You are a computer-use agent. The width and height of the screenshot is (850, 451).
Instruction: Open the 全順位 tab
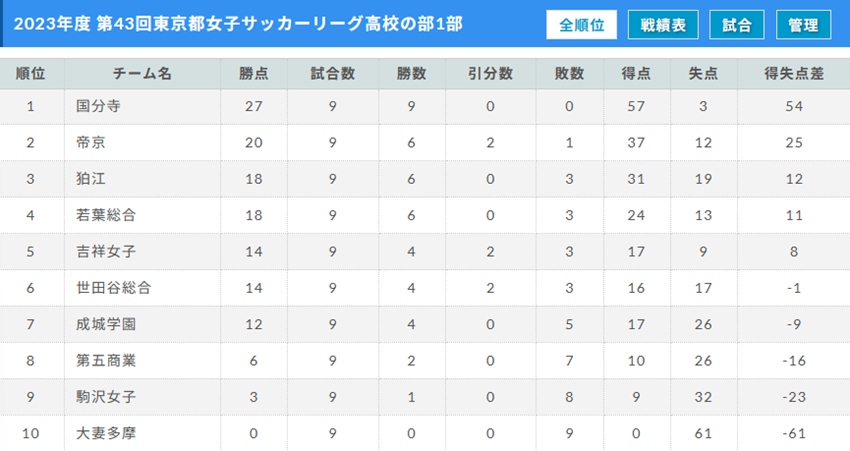(x=581, y=25)
